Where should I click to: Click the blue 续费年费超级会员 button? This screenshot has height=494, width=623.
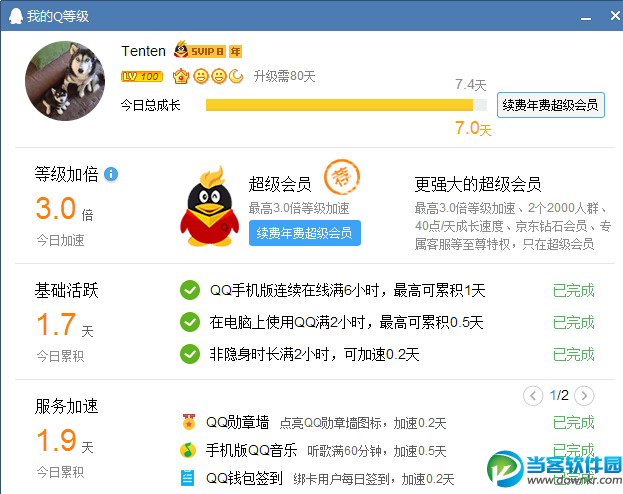[x=305, y=233]
